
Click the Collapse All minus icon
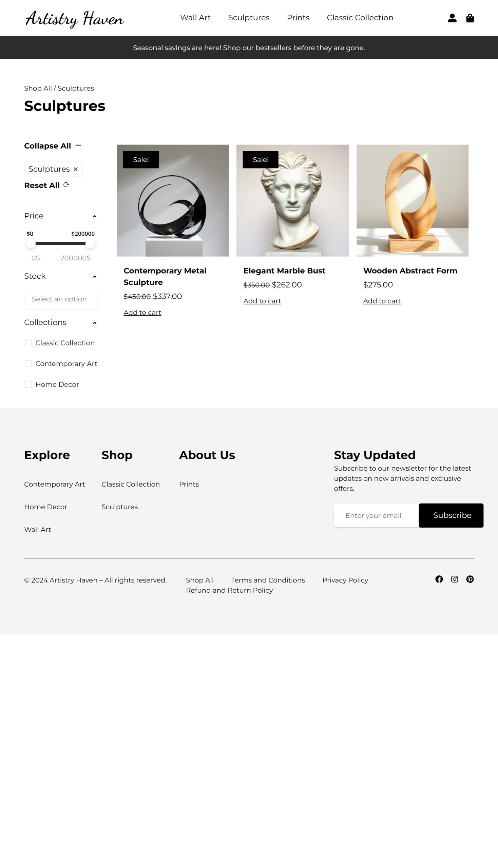(78, 145)
